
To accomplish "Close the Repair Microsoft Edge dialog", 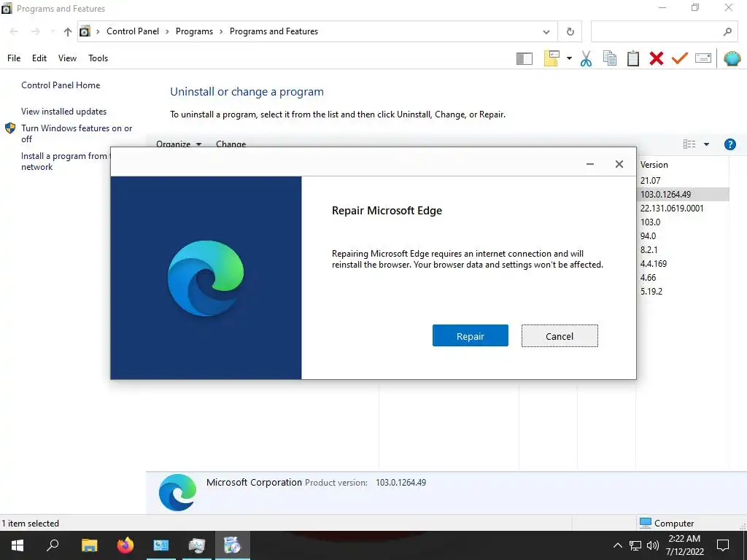I will pyautogui.click(x=619, y=164).
